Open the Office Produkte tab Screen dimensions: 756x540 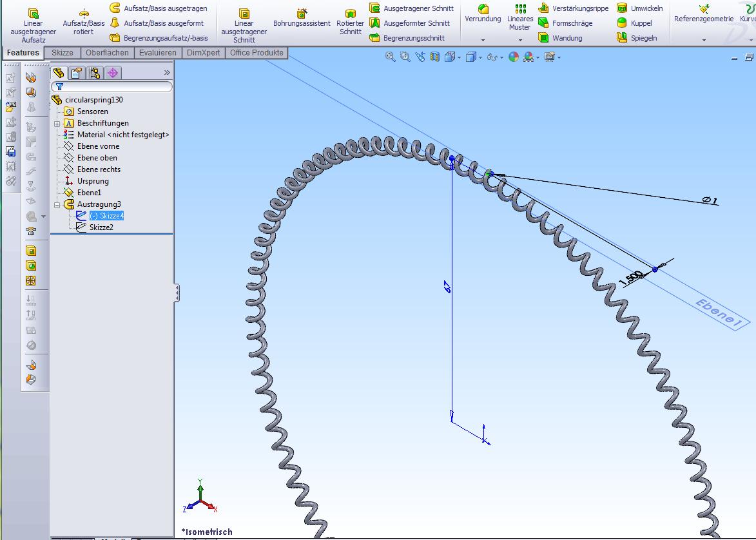coord(257,53)
